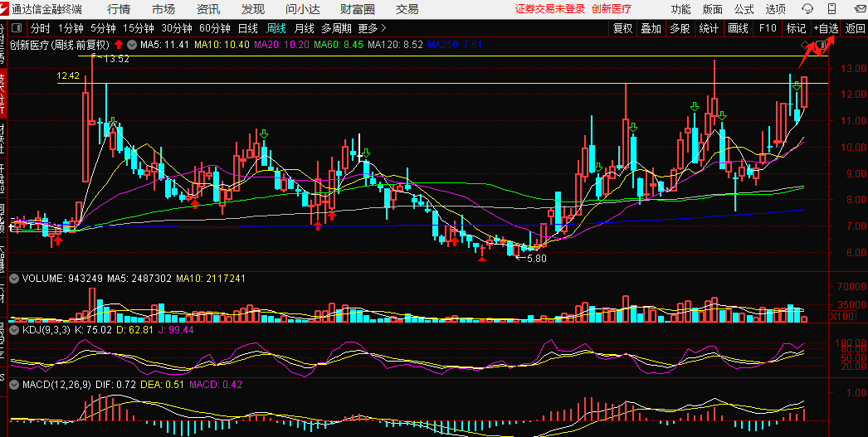This screenshot has width=868, height=437.
Task: Click the KDJ(9,3,3) indicator title
Action: [x=46, y=330]
